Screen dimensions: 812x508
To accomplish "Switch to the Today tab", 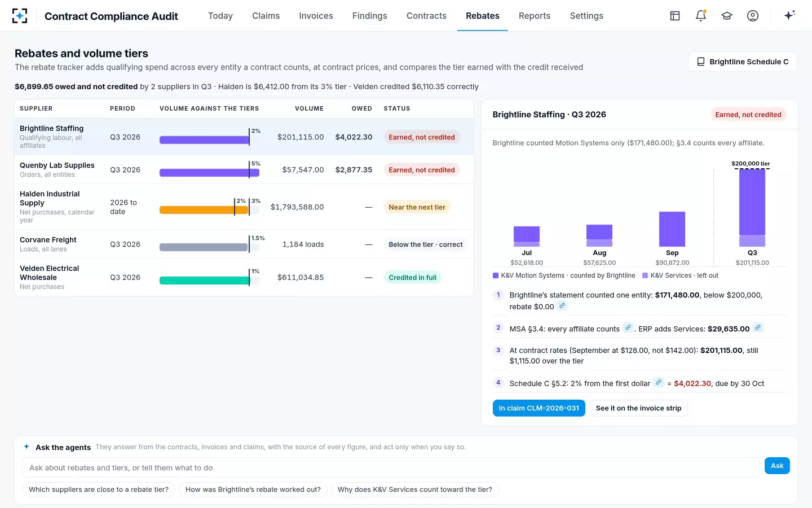I will point(220,16).
